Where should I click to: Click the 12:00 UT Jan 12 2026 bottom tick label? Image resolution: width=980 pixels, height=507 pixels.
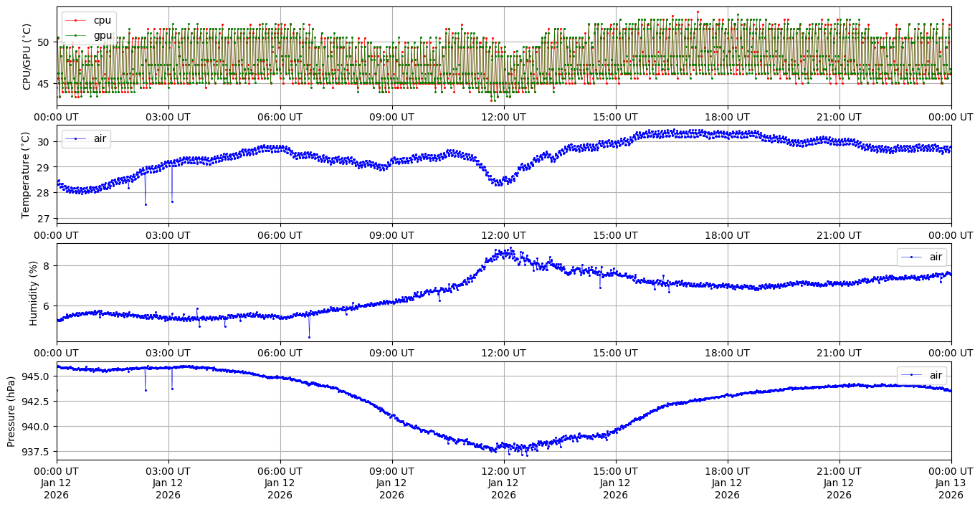pyautogui.click(x=503, y=483)
